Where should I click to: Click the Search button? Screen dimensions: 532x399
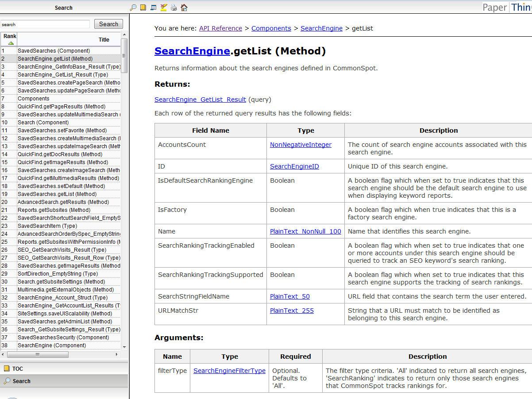pos(108,24)
